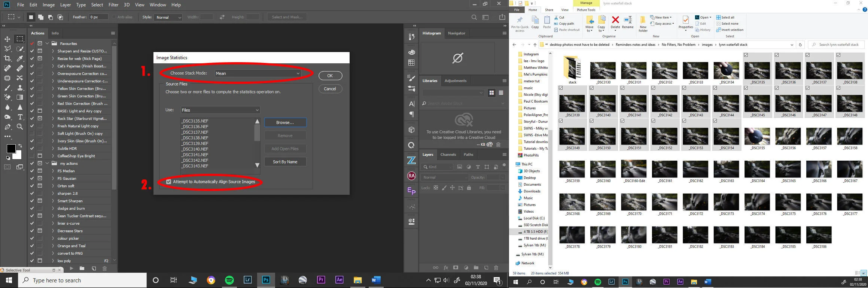The image size is (868, 288).
Task: Click the Sort By Name button
Action: click(285, 162)
